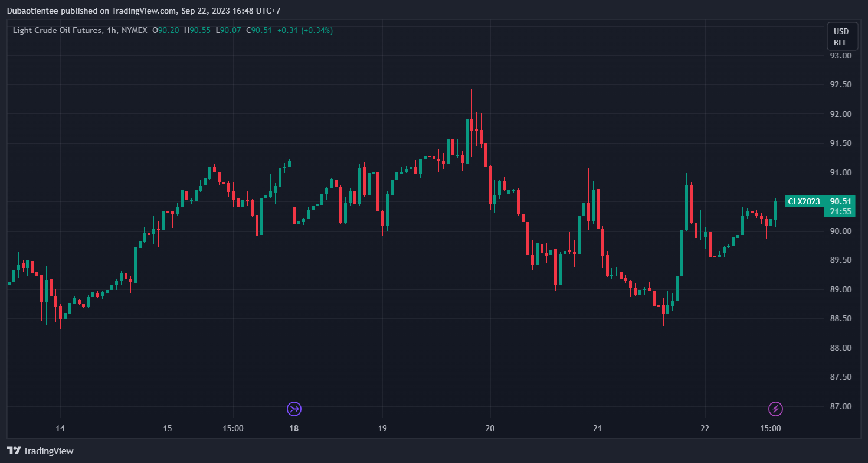Click the Light Crude Oil Futures title
Screen dimensions: 868x463
point(55,30)
